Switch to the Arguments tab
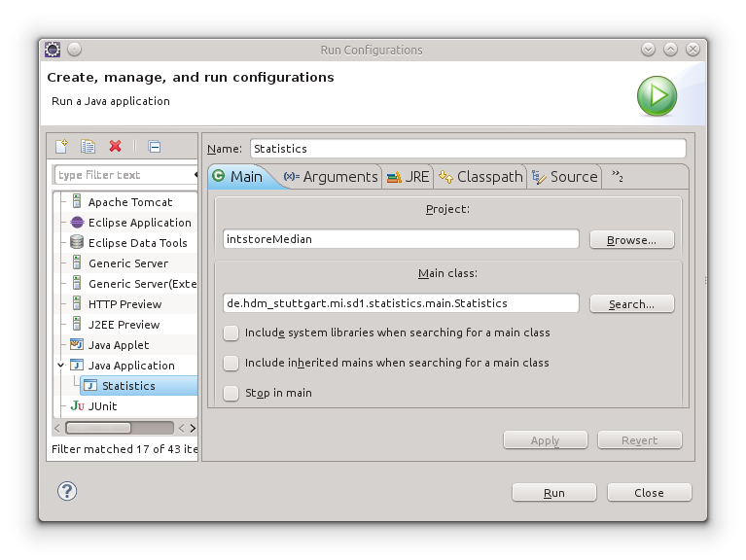The height and width of the screenshot is (560, 746). [x=331, y=177]
